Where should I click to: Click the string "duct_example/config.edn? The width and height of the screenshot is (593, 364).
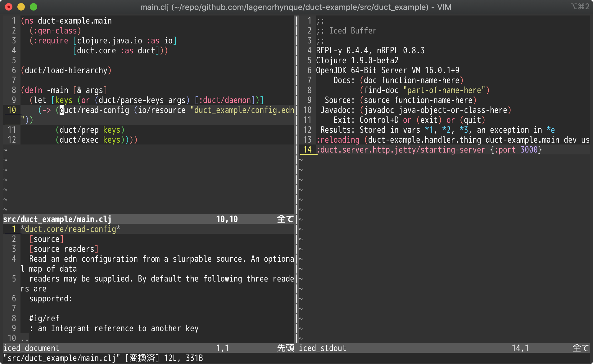coord(242,110)
